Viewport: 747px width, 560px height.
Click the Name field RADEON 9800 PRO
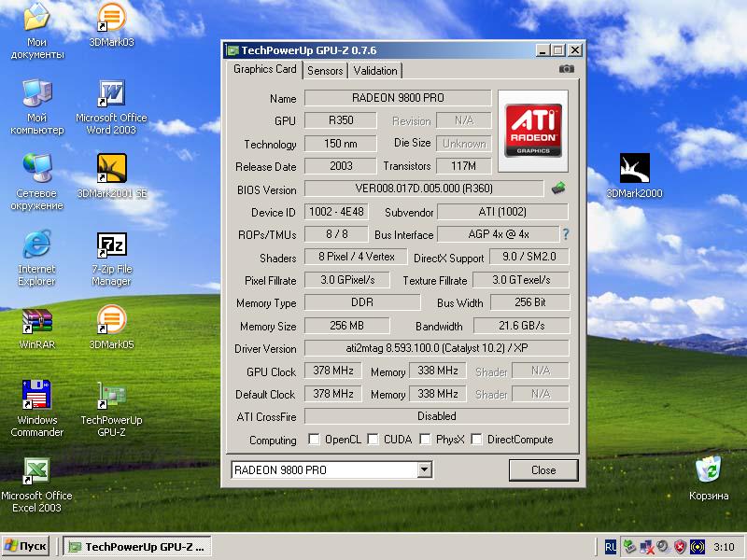tap(398, 98)
